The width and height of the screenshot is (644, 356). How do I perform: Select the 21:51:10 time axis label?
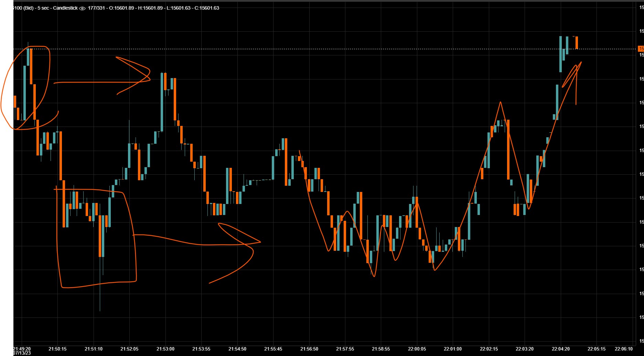(x=94, y=349)
